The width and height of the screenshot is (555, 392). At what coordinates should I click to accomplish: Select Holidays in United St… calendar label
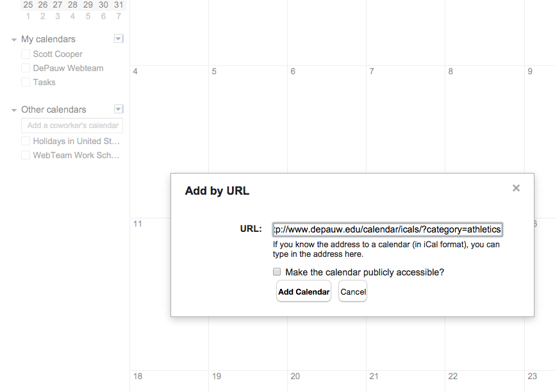click(76, 141)
